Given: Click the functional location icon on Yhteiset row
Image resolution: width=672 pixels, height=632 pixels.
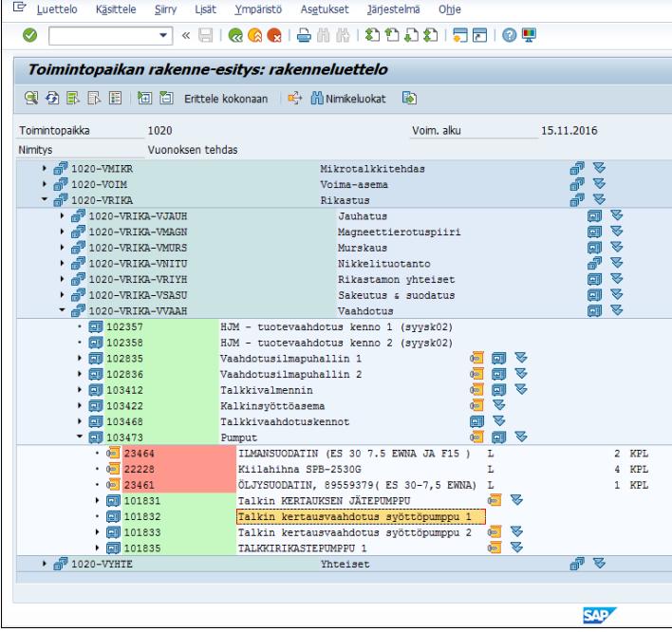Looking at the screenshot, I should pyautogui.click(x=577, y=564).
